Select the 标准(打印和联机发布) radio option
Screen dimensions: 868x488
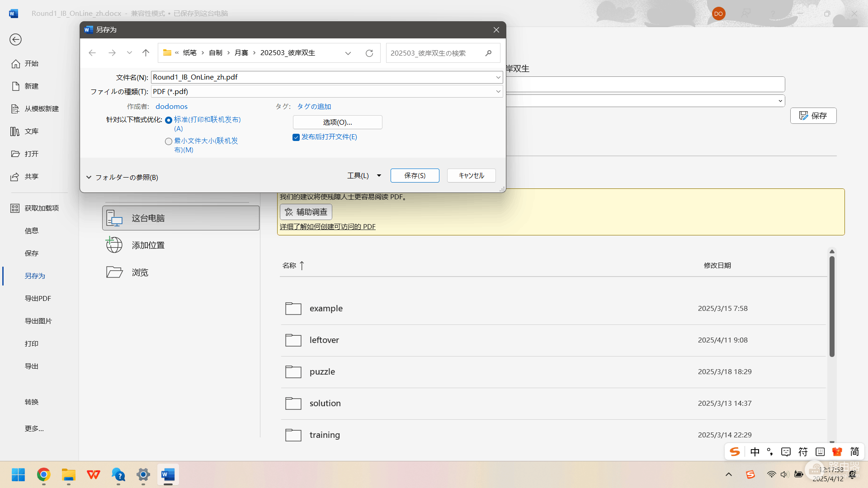click(x=169, y=120)
